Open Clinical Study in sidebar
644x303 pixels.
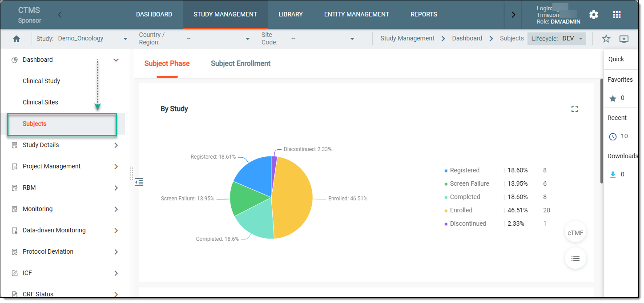tap(41, 81)
